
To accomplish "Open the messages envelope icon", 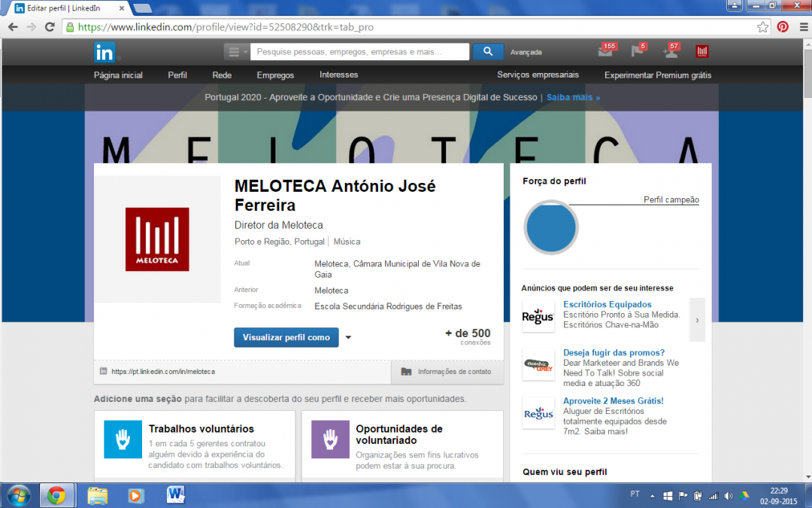I will (605, 51).
